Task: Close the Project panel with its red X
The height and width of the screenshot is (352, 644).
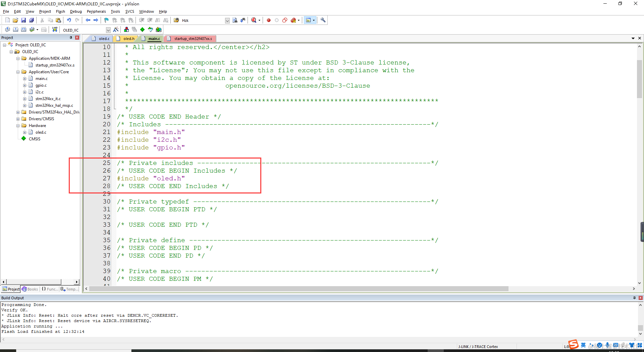Action: pos(77,38)
